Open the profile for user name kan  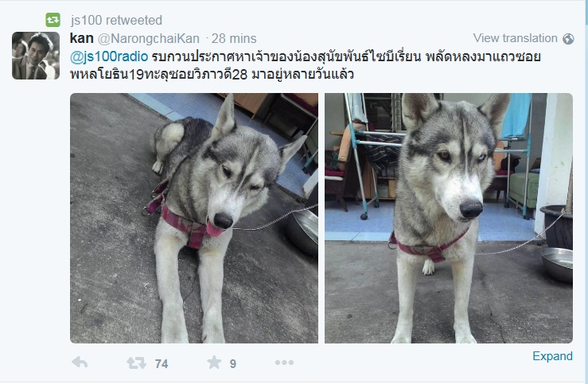(82, 38)
